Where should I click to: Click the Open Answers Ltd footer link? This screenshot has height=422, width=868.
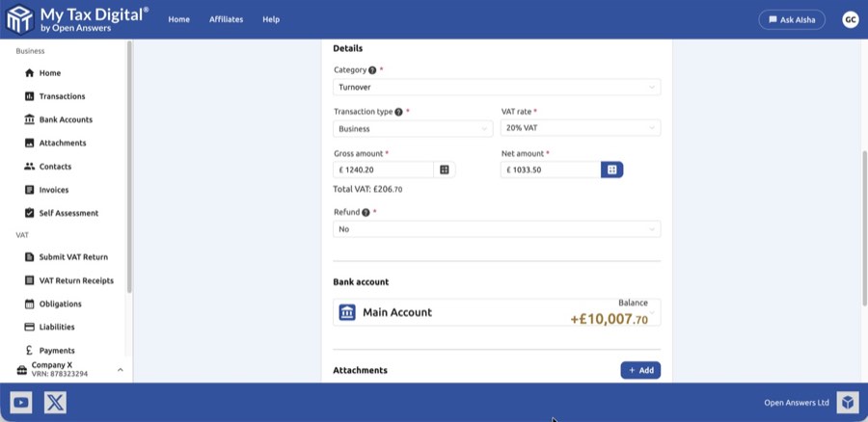coord(797,403)
